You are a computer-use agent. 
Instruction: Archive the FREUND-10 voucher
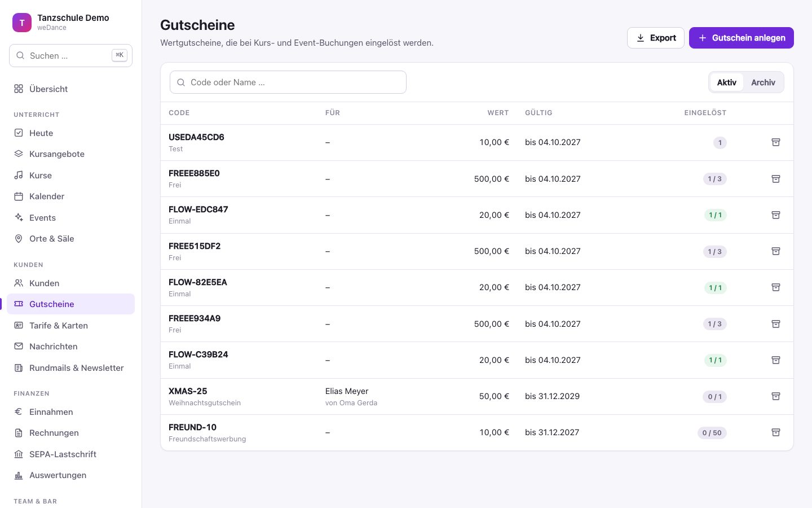coord(776,432)
